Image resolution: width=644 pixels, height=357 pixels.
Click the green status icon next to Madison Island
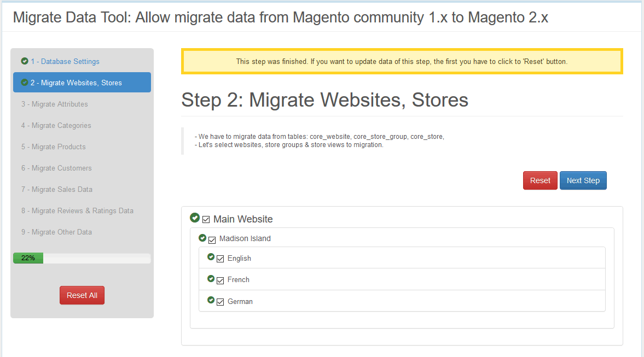pos(202,238)
